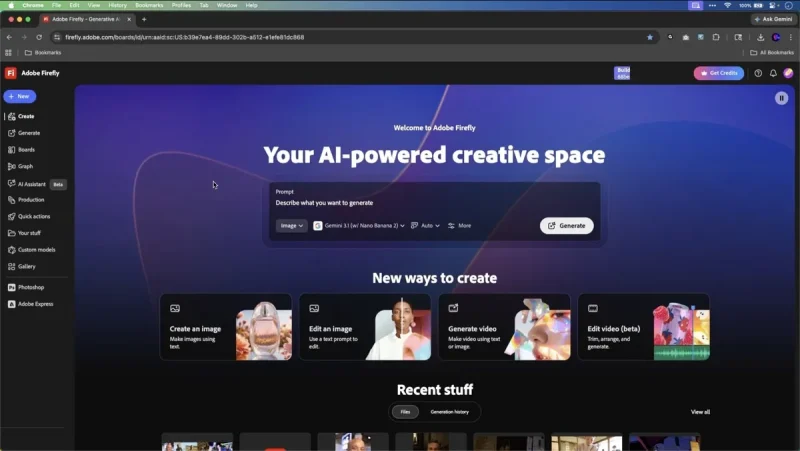Open the Boards section in sidebar
Screen dimensions: 800x451
[x=26, y=150]
